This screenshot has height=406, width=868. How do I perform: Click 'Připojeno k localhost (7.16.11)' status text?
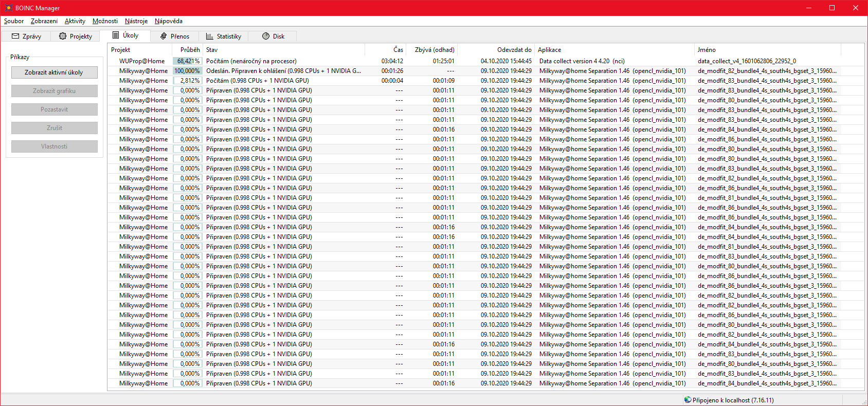tap(733, 400)
